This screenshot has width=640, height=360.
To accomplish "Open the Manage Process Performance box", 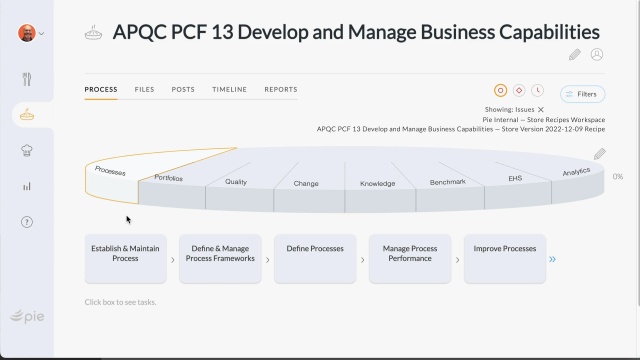I will click(410, 258).
